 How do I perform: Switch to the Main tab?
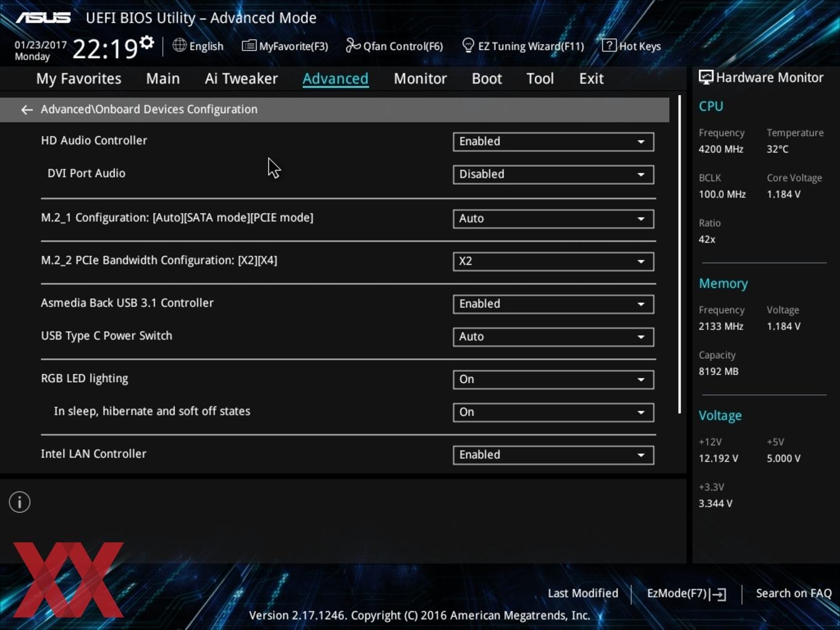163,78
